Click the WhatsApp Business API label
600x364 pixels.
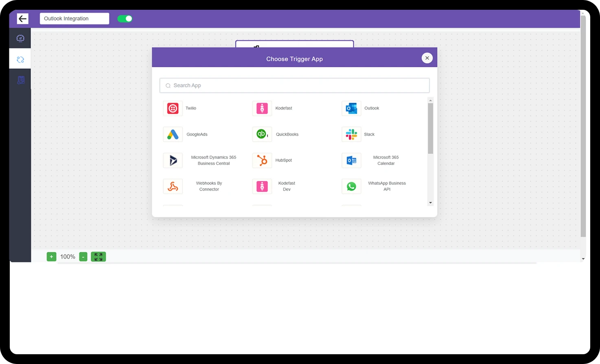click(387, 186)
